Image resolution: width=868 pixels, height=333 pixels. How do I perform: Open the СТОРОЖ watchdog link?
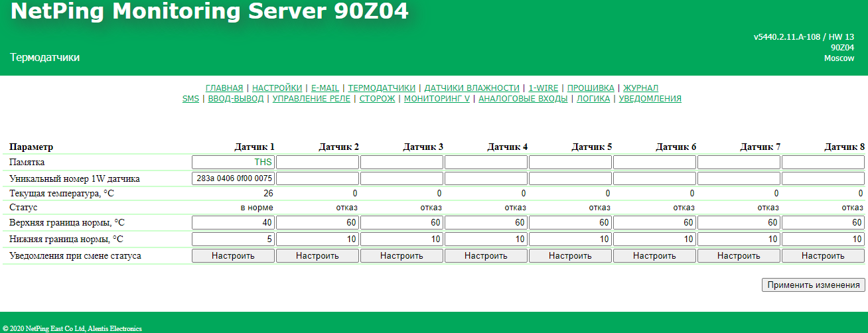pos(377,99)
